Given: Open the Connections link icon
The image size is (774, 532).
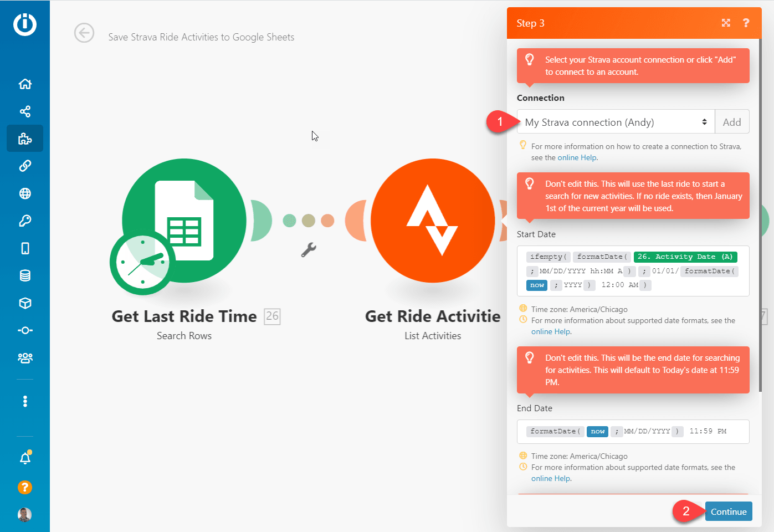Looking at the screenshot, I should point(25,166).
